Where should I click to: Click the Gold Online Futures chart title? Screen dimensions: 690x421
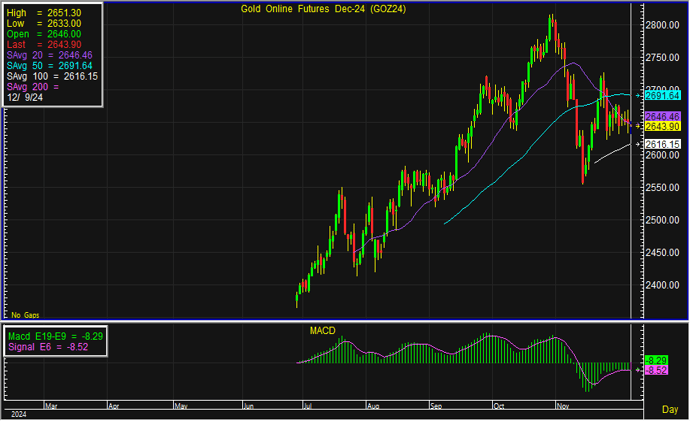click(318, 9)
